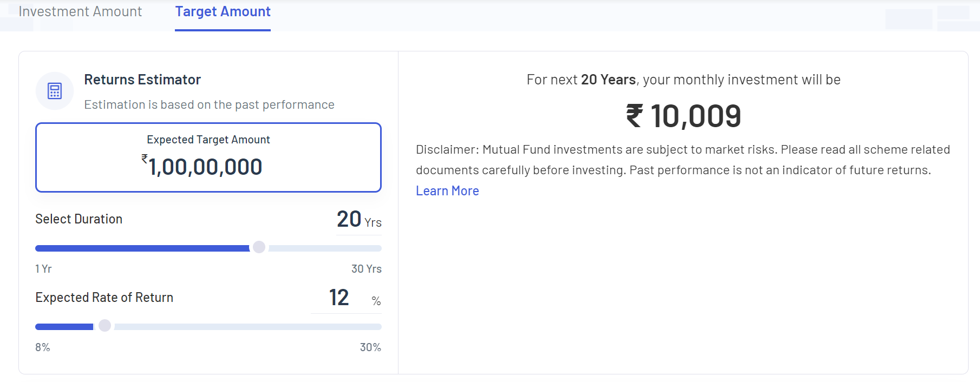Click the duration value 20 field
Viewport: 980px width, 382px height.
(349, 219)
